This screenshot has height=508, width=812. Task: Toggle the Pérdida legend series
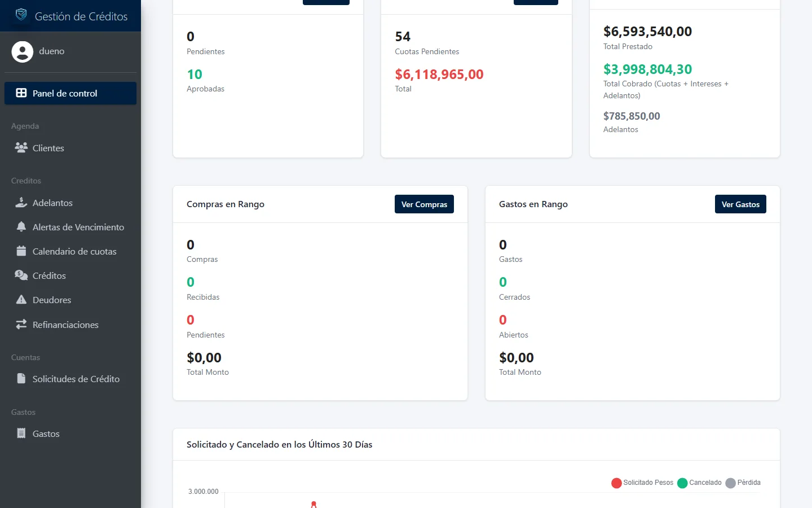[743, 483]
